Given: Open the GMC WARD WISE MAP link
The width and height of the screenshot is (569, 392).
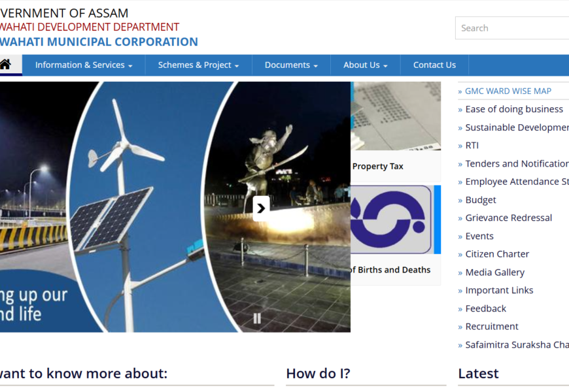Looking at the screenshot, I should tap(508, 91).
